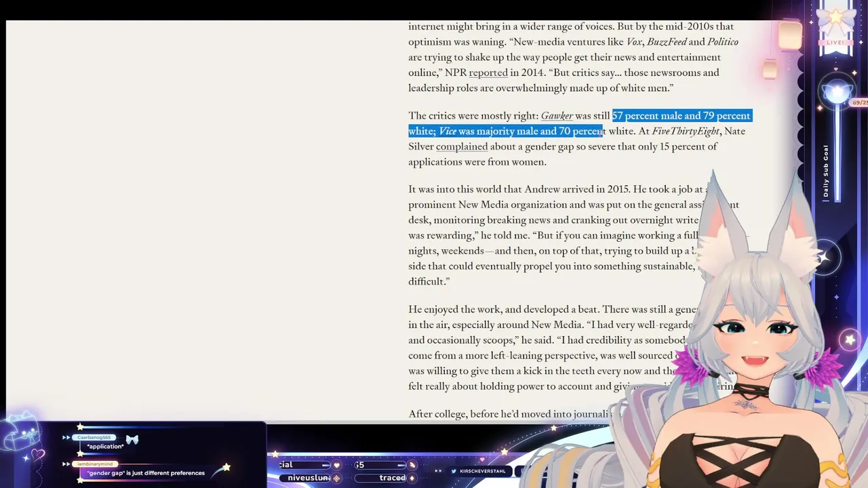This screenshot has height=488, width=868.
Task: Click the 'niveuslun' name label
Action: pos(309,478)
